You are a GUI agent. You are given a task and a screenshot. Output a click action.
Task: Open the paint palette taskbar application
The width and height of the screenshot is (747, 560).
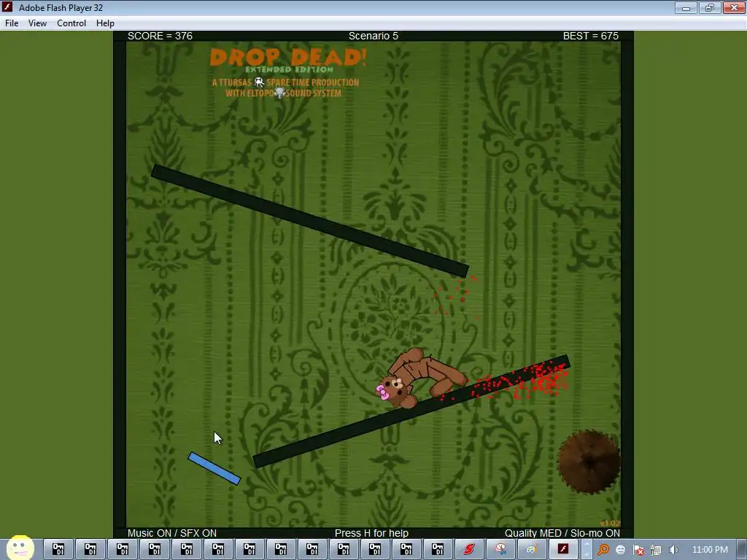tap(532, 549)
